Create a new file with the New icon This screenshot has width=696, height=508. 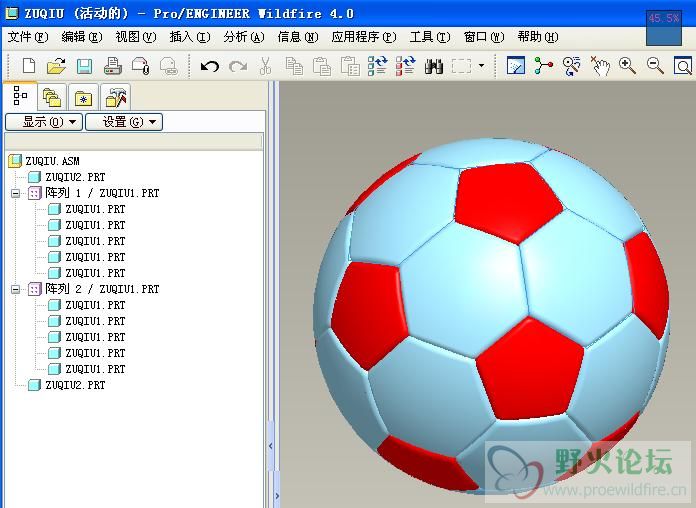(x=29, y=66)
